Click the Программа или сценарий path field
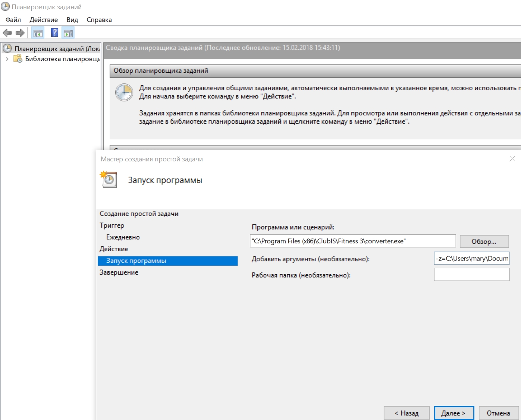 coord(353,241)
